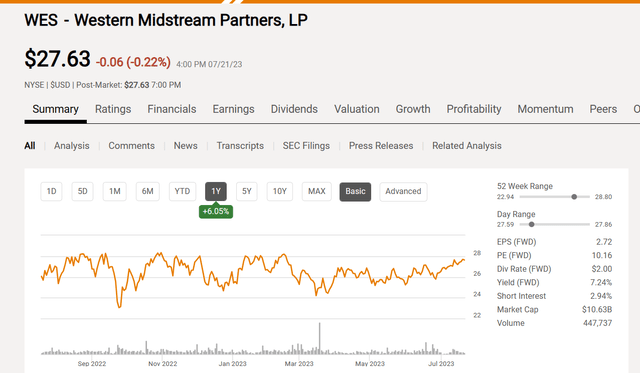
Task: Open the Growth tab
Action: (413, 109)
